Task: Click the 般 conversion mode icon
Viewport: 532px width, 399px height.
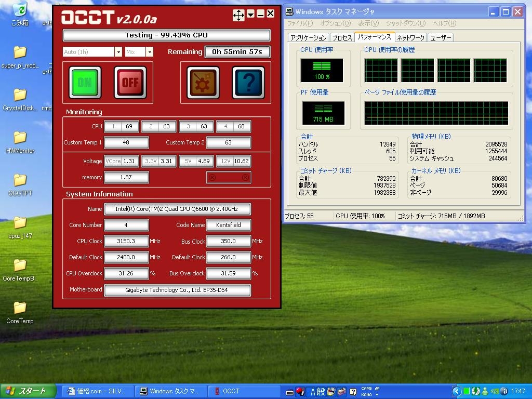Action: click(x=321, y=392)
